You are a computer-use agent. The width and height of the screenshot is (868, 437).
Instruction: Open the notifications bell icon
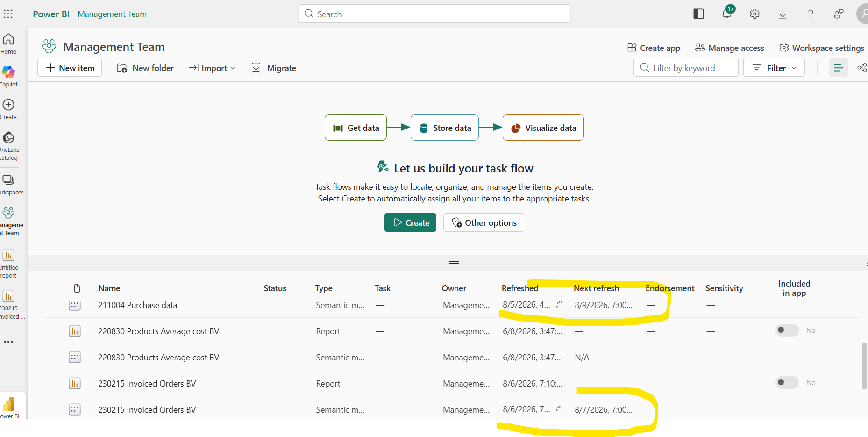click(x=727, y=14)
